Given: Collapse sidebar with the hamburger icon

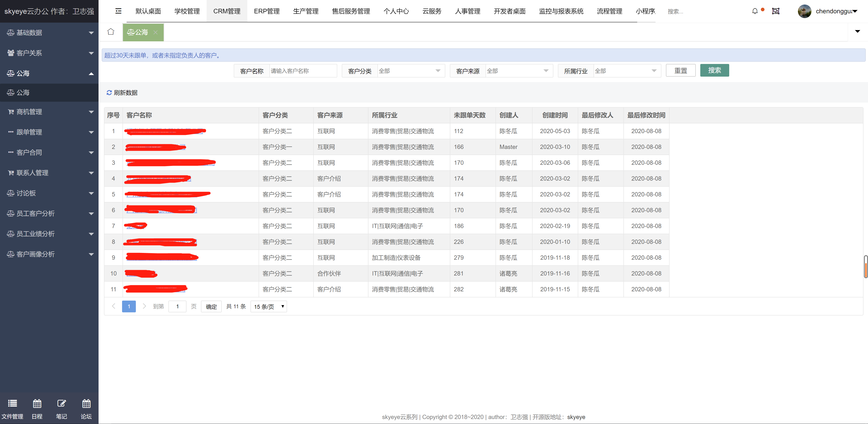Looking at the screenshot, I should point(118,11).
